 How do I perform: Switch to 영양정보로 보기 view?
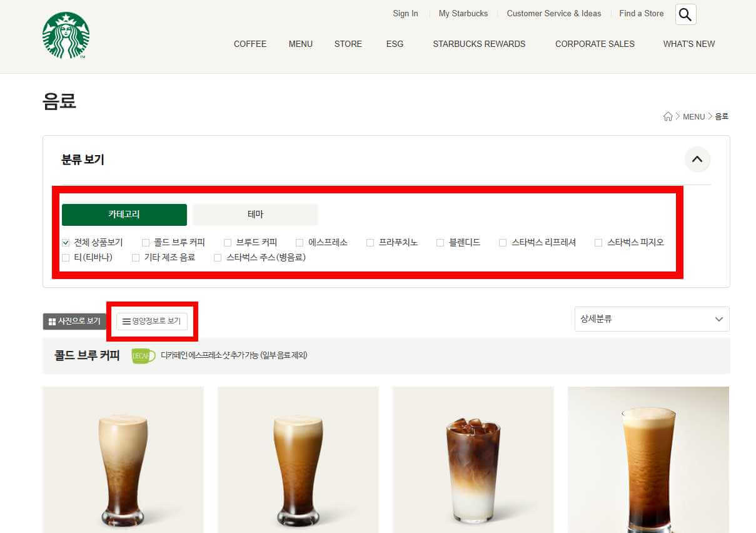pyautogui.click(x=152, y=321)
